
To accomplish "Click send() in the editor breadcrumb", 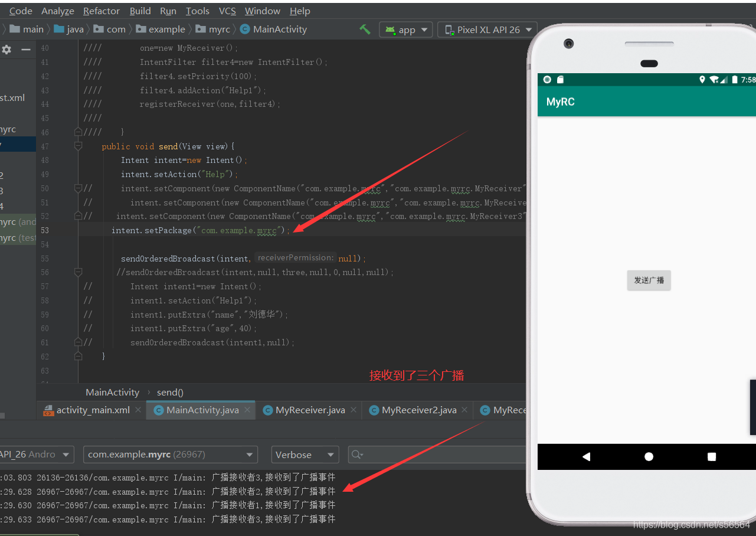I will point(170,392).
